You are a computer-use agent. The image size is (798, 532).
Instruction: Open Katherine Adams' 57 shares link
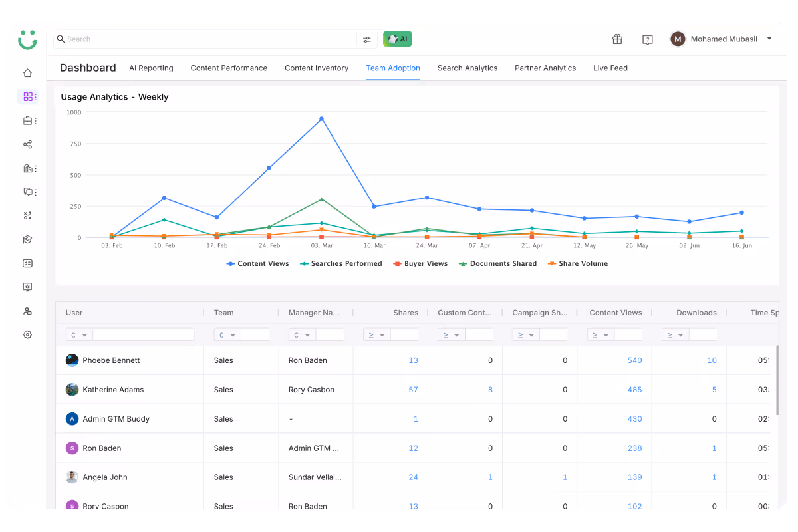click(x=414, y=390)
